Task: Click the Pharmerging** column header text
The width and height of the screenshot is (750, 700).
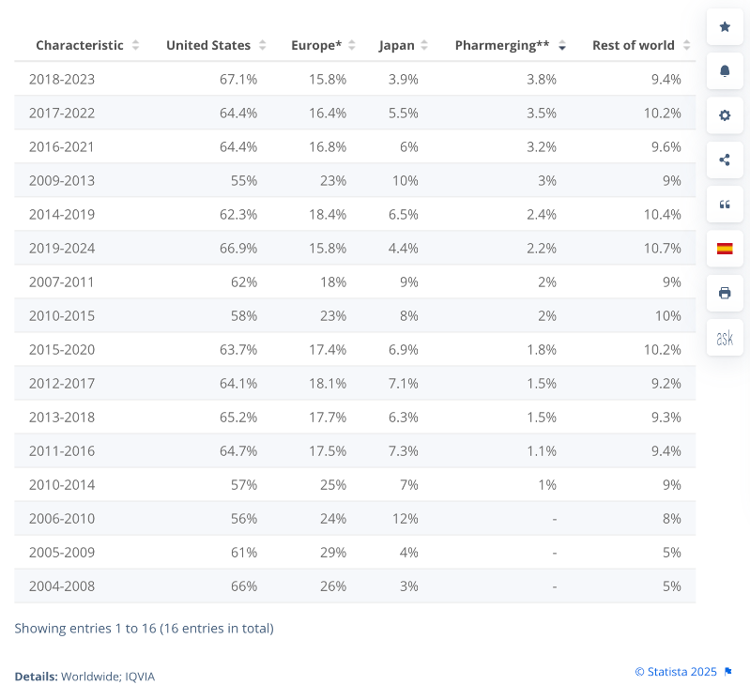Action: (502, 45)
